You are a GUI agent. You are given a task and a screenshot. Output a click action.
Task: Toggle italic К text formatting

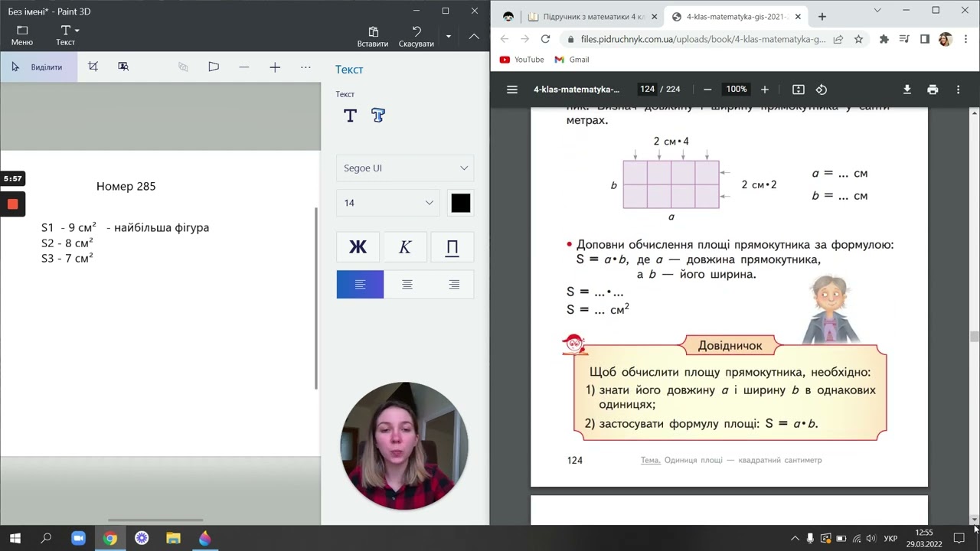coord(405,246)
